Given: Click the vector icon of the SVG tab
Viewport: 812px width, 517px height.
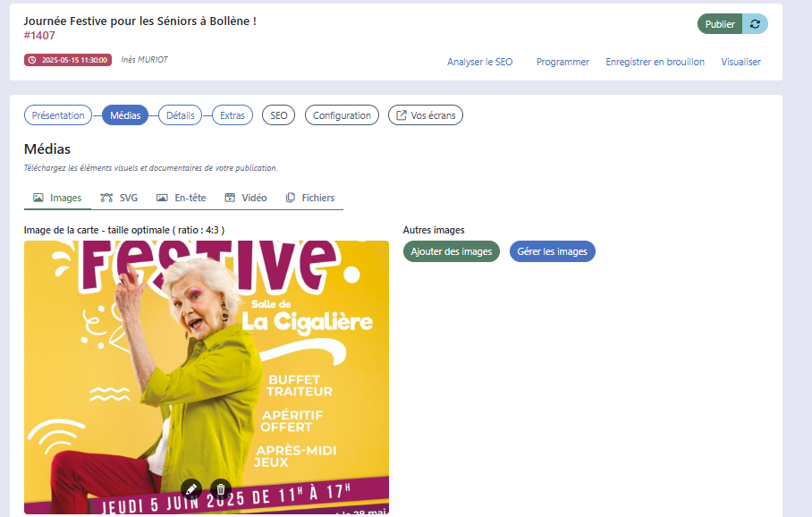Looking at the screenshot, I should [x=106, y=198].
